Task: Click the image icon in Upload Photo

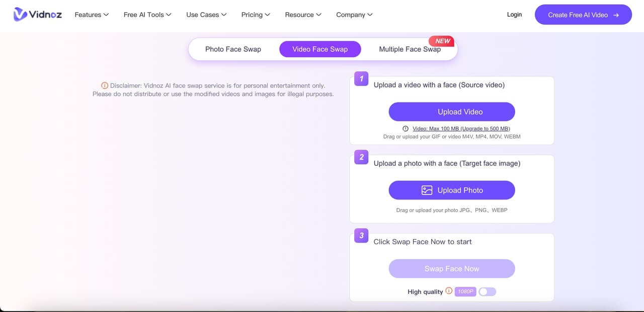Action: click(427, 190)
